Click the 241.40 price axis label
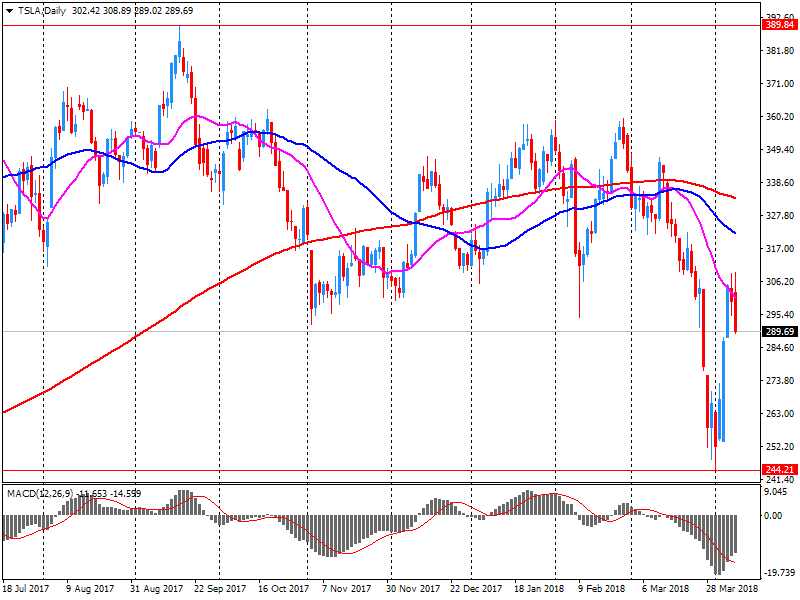800x600 pixels. [780, 480]
